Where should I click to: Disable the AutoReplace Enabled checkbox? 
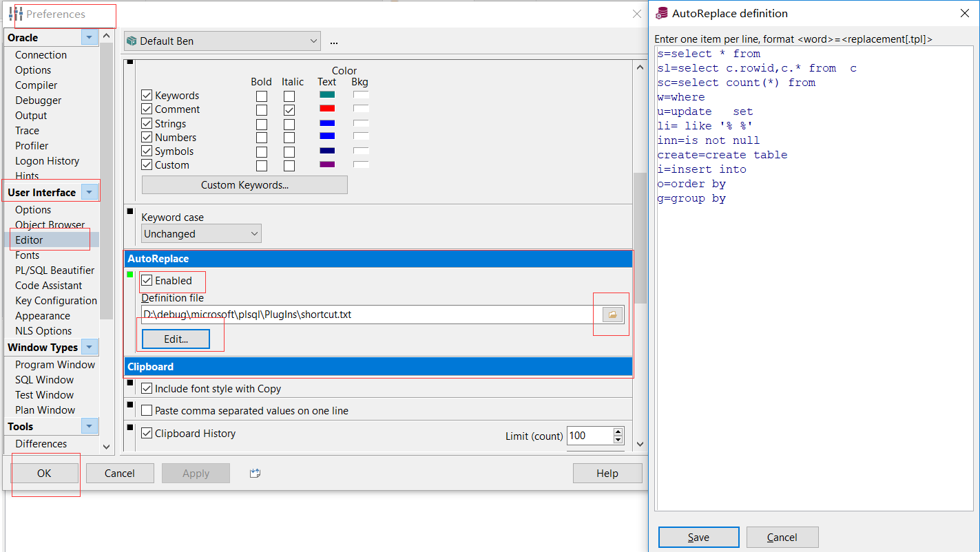coord(146,280)
